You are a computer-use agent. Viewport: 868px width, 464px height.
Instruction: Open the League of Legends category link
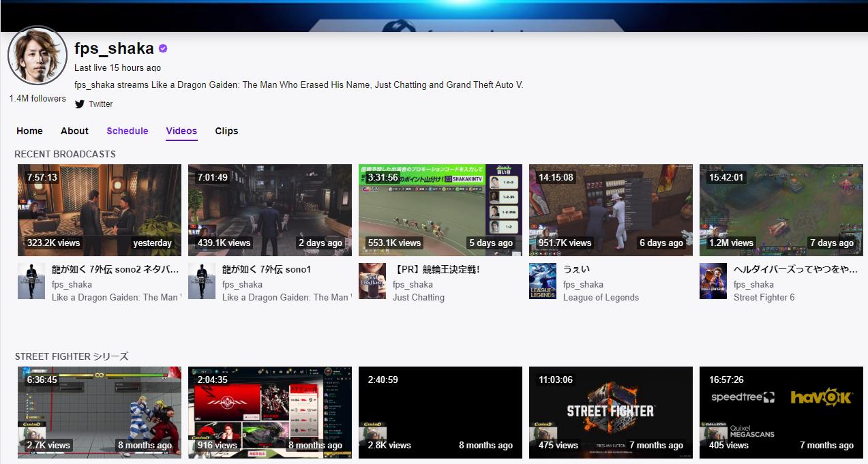601,297
